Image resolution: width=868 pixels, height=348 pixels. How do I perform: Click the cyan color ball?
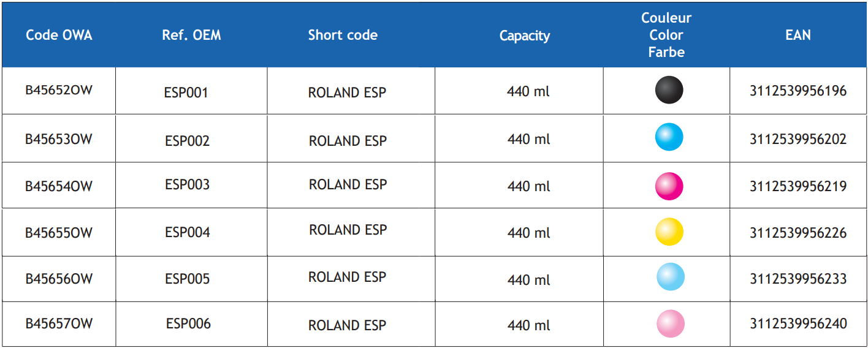click(669, 137)
